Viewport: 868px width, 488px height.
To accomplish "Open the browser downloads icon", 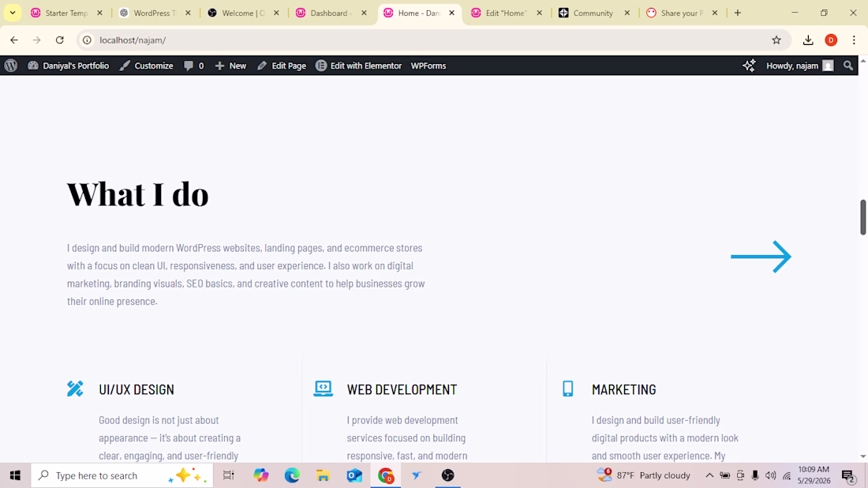I will point(808,40).
